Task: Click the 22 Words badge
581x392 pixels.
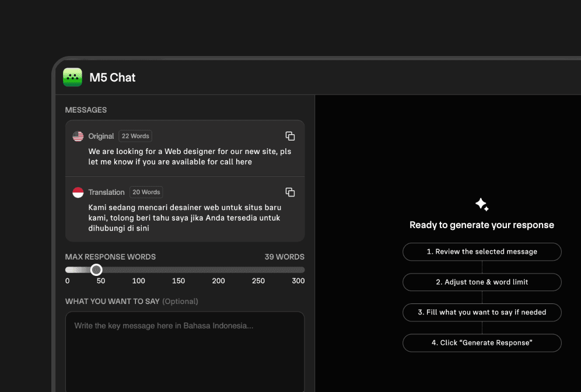Action: pyautogui.click(x=135, y=136)
